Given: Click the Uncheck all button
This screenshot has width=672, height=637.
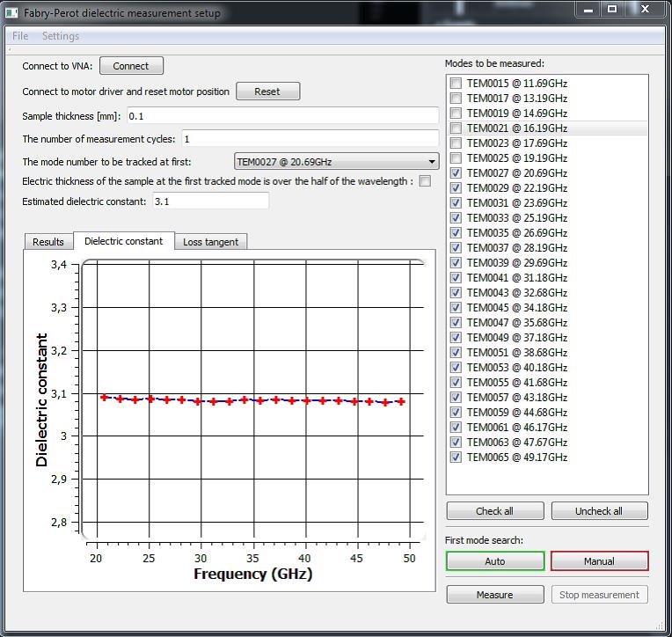Looking at the screenshot, I should point(599,511).
